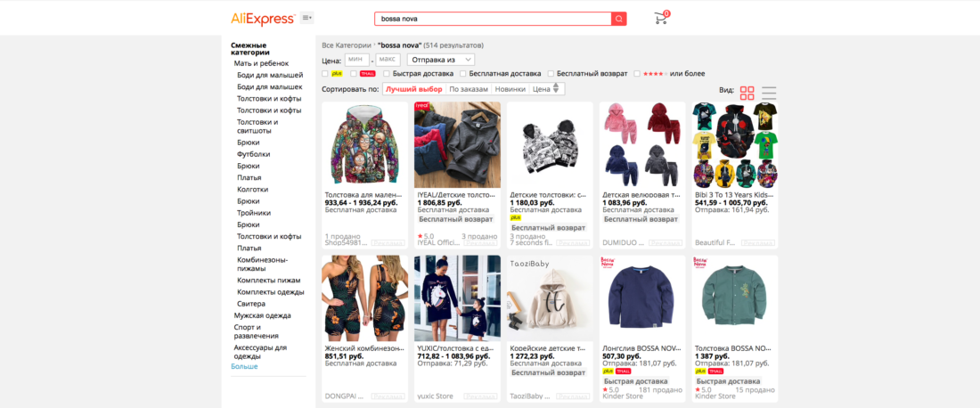The width and height of the screenshot is (980, 408).
Task: Expand Больше in related categories
Action: pos(244,366)
